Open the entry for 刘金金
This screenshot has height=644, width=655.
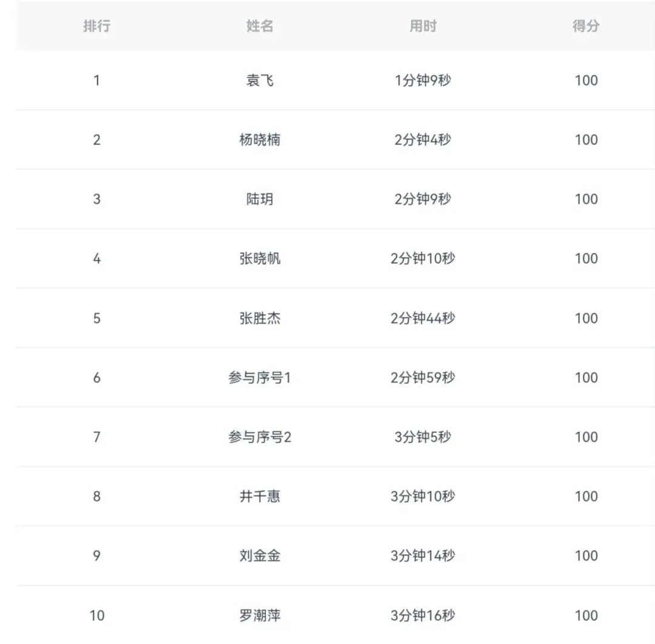click(260, 555)
